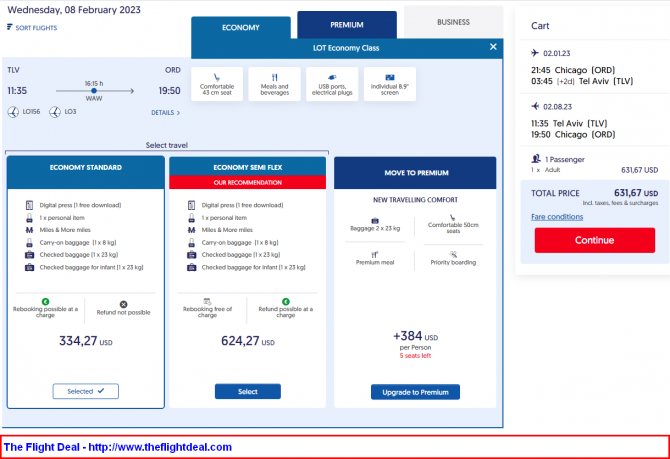Click the 334,27 USD price
This screenshot has width=670, height=459.
(85, 341)
